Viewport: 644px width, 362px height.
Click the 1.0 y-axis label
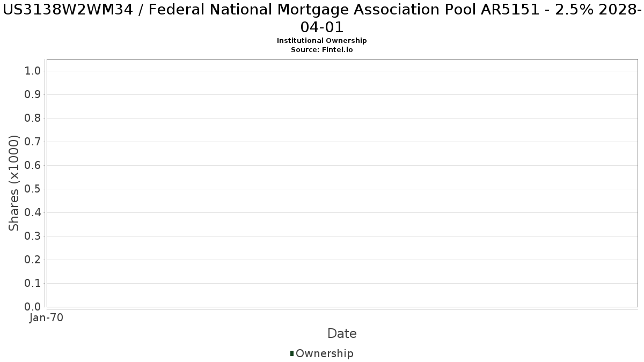point(33,71)
